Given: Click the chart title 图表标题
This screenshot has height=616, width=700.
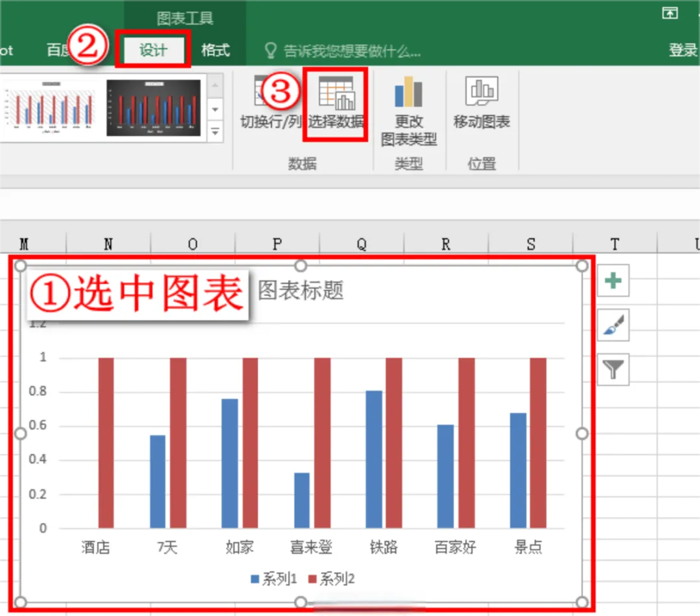Looking at the screenshot, I should click(301, 290).
